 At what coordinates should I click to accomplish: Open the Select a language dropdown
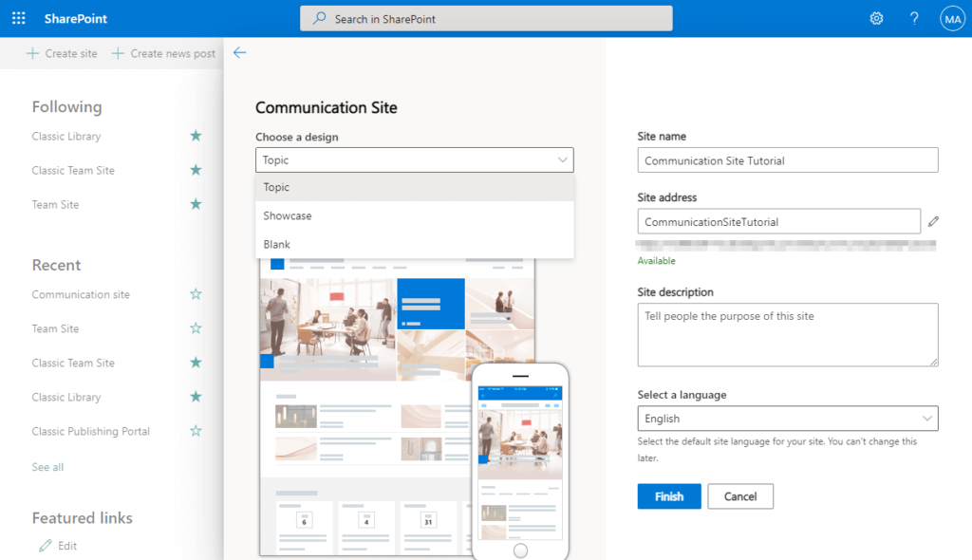(x=787, y=419)
